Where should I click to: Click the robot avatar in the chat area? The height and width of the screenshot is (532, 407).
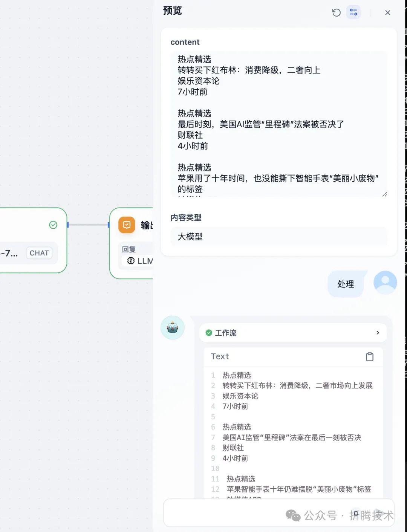[172, 328]
